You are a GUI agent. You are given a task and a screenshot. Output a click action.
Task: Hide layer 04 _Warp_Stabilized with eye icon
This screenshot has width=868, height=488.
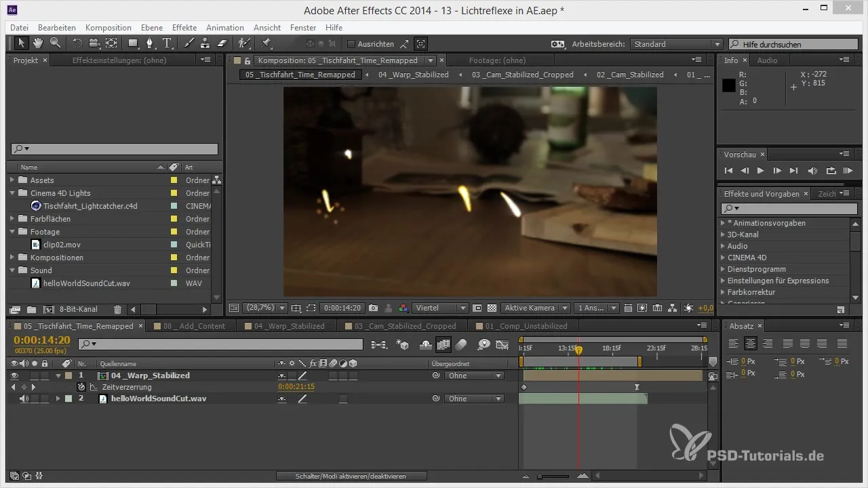click(15, 375)
